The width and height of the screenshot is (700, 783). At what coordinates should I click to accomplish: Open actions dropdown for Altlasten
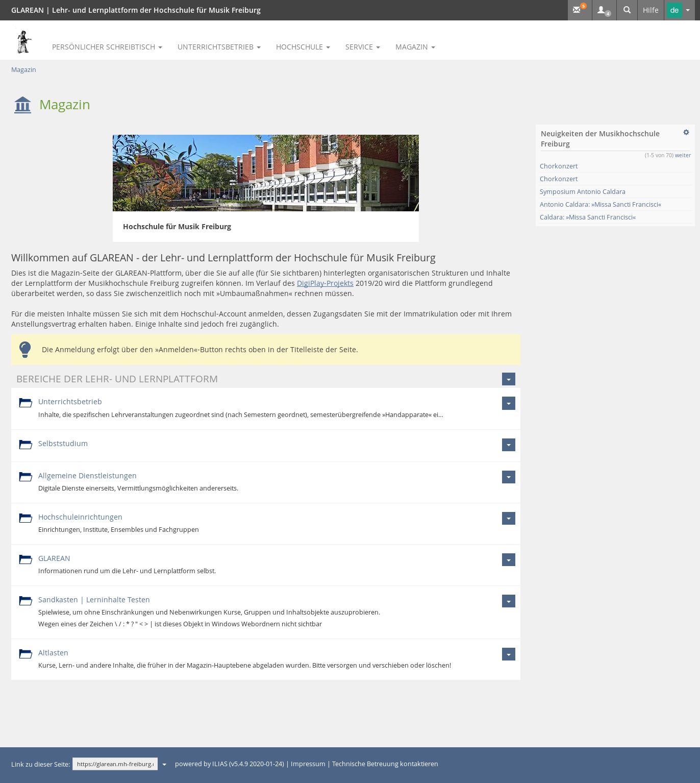(509, 654)
